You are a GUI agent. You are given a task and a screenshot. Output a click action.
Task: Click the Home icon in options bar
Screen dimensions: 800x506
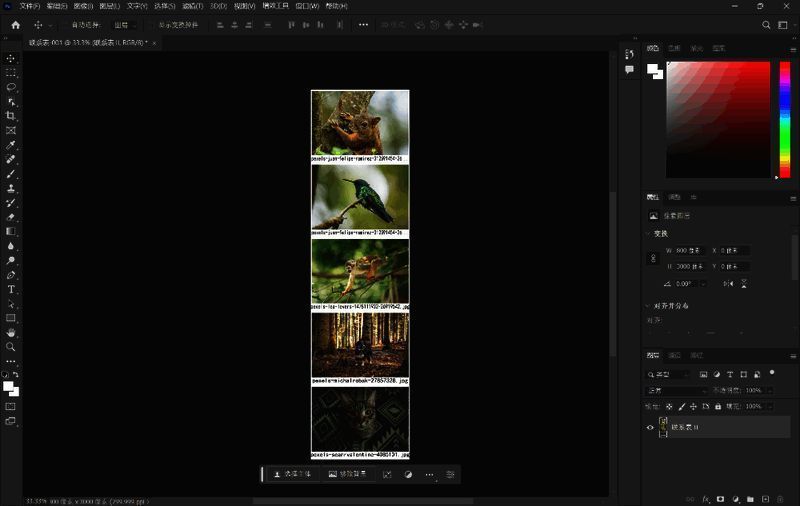pyautogui.click(x=15, y=24)
